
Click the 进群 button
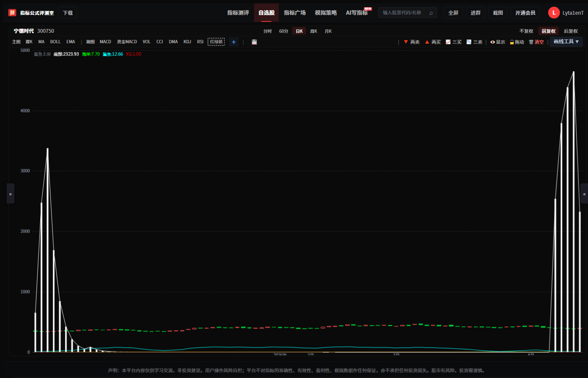click(x=475, y=13)
